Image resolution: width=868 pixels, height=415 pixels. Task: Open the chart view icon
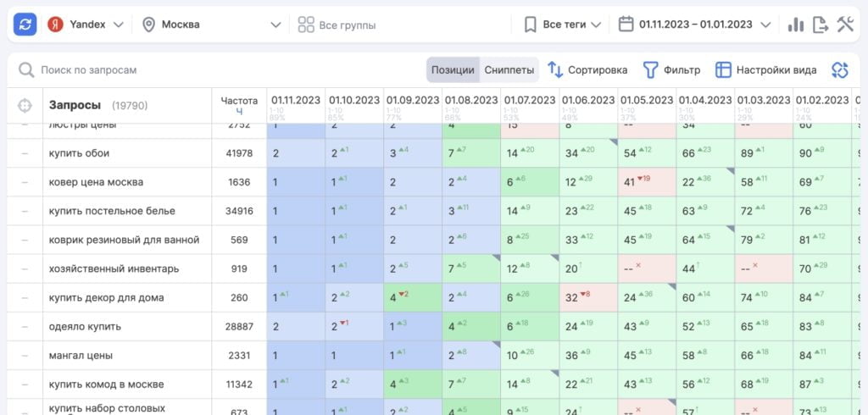(795, 25)
